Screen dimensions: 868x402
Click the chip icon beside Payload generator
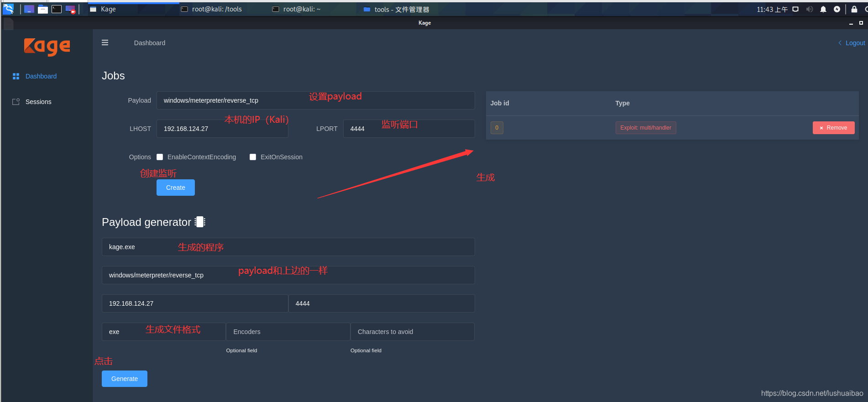200,222
